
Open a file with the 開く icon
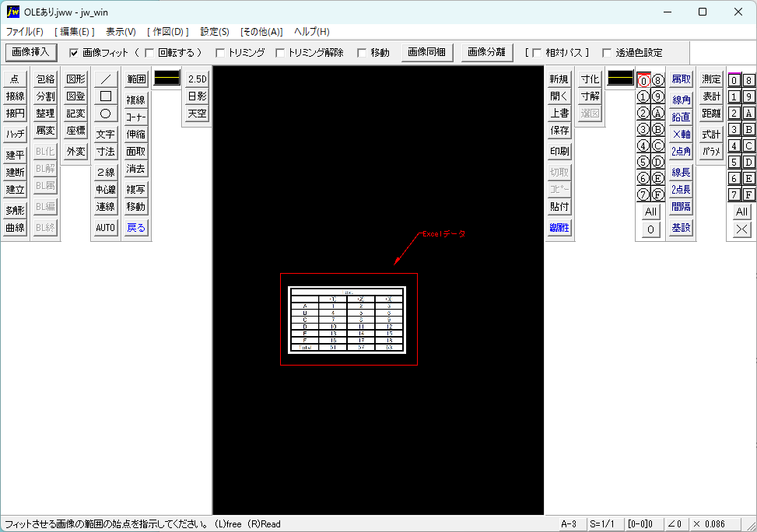[x=558, y=96]
